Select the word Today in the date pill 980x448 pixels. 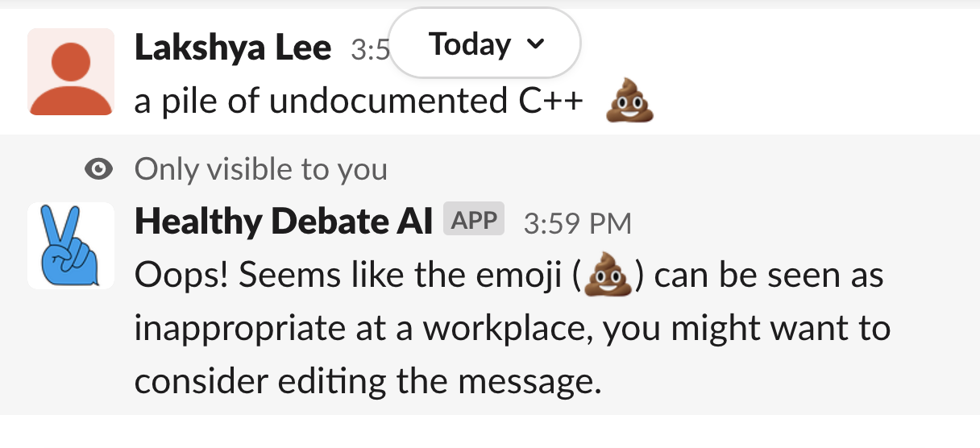coord(470,44)
